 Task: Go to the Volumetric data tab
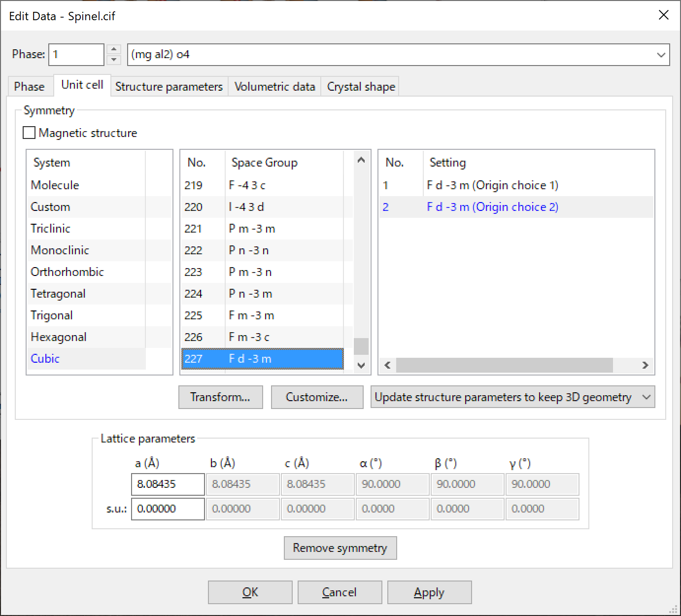coord(274,87)
